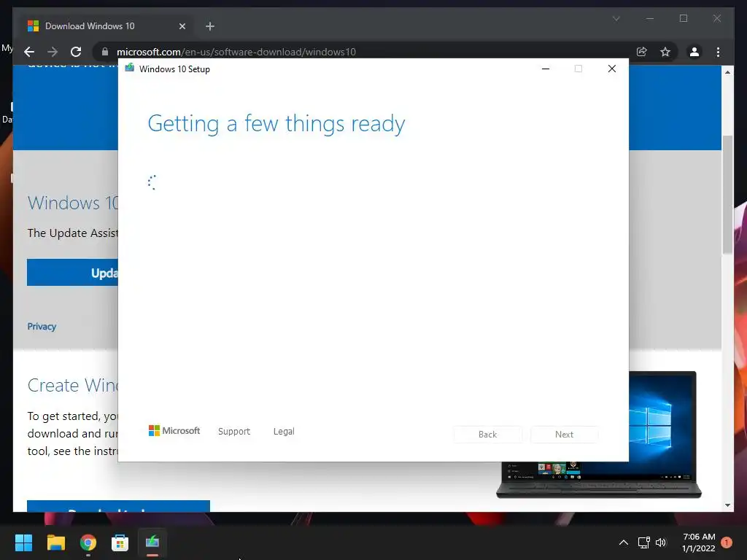Click the page scrollbar up arrow
Screen dimensions: 747x560
click(x=727, y=72)
